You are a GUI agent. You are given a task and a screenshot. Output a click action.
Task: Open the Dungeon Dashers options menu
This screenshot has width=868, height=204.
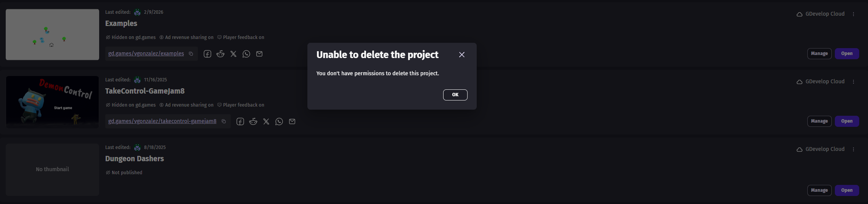(x=854, y=149)
